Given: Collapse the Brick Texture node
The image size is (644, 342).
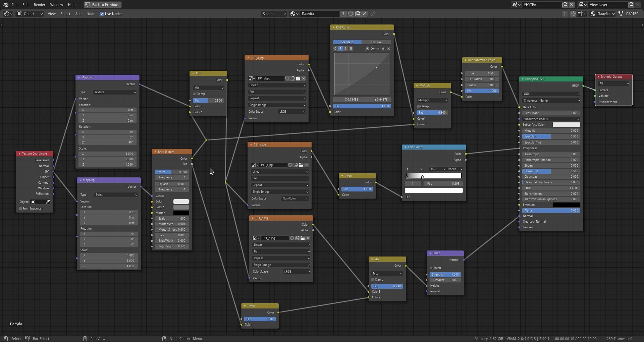Looking at the screenshot, I should [155, 152].
